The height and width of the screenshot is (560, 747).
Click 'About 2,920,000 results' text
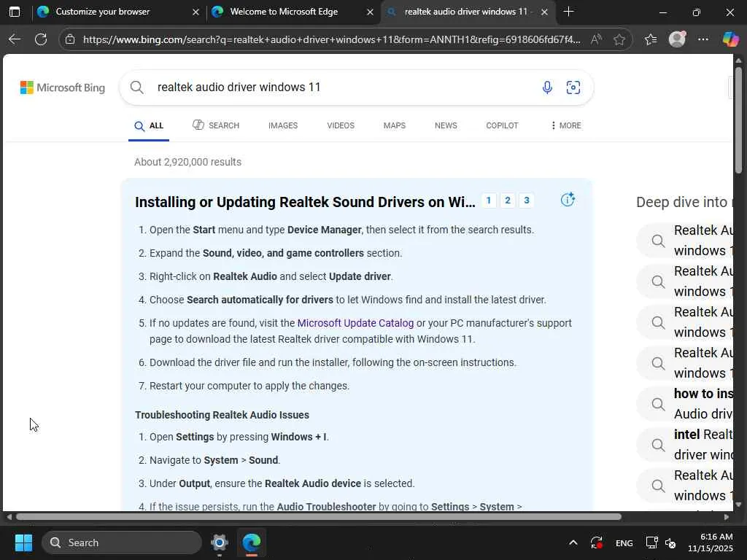(x=187, y=162)
